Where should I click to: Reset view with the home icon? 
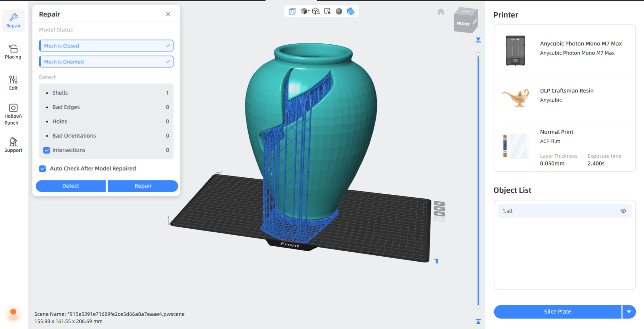(441, 12)
